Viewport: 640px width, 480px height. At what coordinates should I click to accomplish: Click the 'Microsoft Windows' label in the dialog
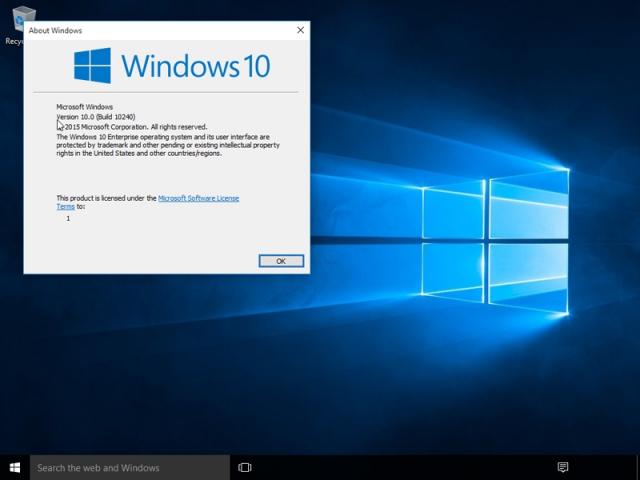[85, 107]
